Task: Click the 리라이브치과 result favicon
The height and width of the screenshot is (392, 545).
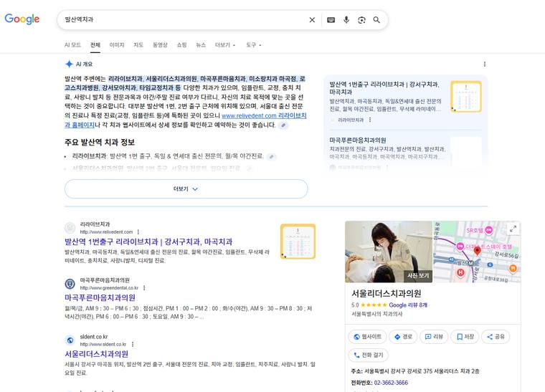Action: point(70,228)
